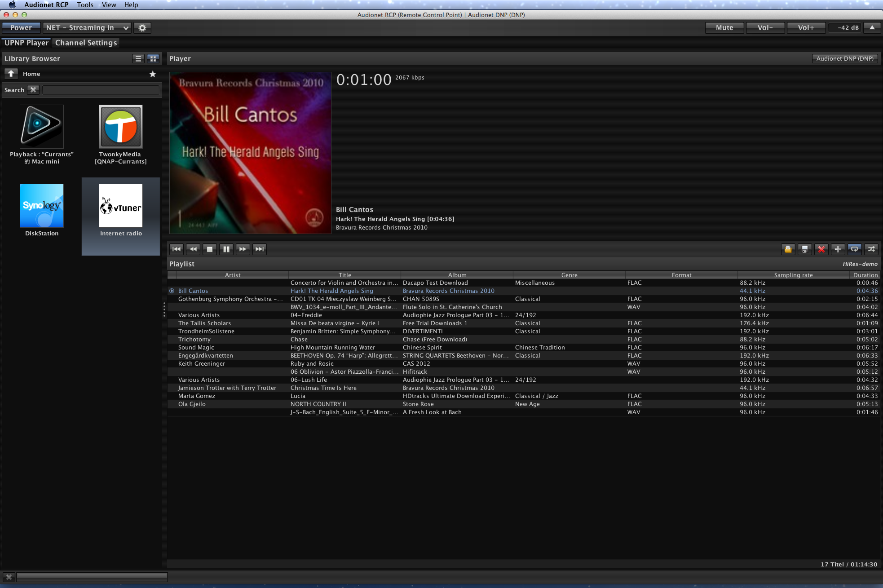883x588 pixels.
Task: Open the Help menu
Action: click(131, 4)
